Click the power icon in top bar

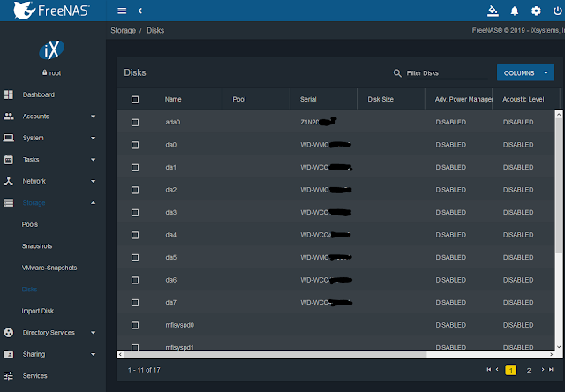click(556, 11)
